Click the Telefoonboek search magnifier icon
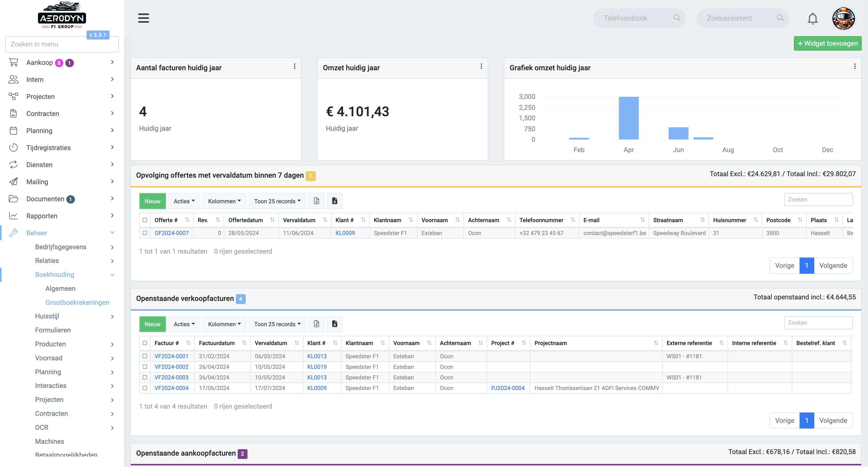The width and height of the screenshot is (868, 467). [x=677, y=18]
